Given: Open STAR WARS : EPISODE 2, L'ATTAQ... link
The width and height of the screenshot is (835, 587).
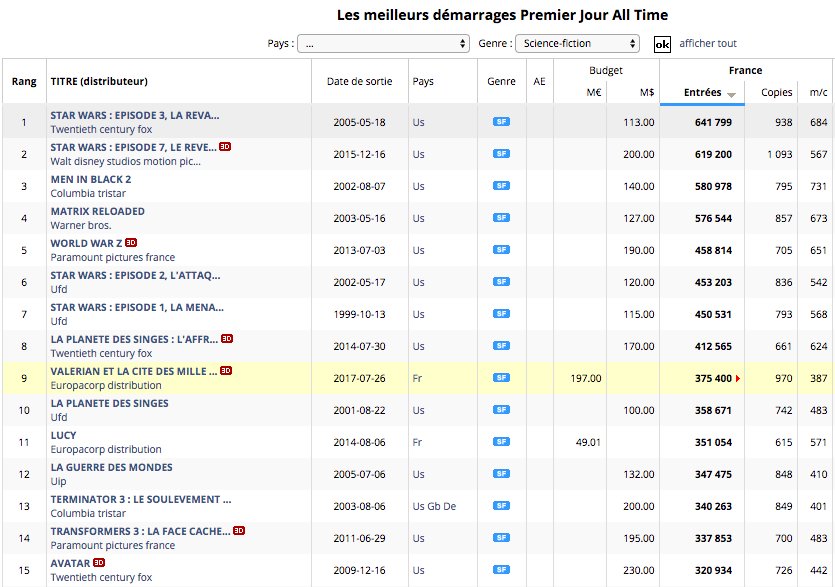Looking at the screenshot, I should tap(135, 275).
